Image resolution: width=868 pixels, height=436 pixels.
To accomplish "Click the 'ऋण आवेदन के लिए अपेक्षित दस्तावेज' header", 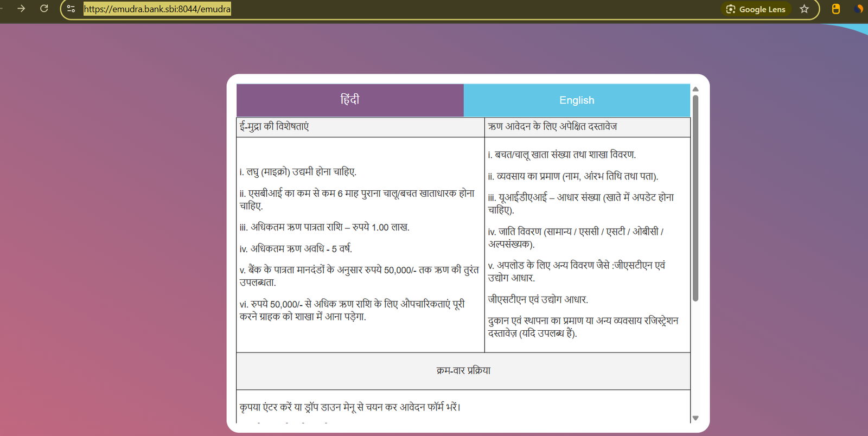I will (587, 127).
